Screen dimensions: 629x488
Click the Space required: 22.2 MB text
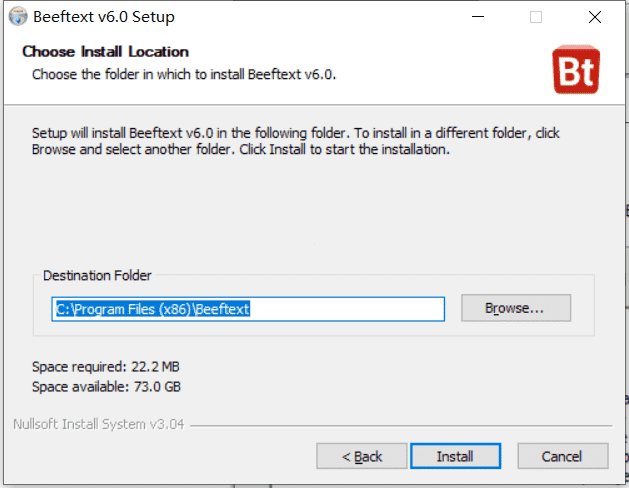(106, 367)
